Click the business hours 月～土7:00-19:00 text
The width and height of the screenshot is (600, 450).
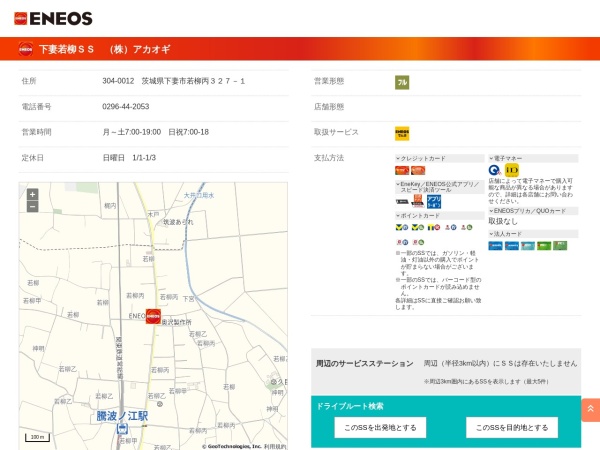[132, 132]
